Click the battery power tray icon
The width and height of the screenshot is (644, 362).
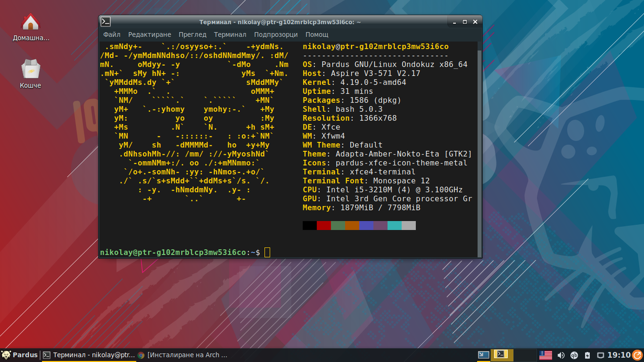[587, 355]
